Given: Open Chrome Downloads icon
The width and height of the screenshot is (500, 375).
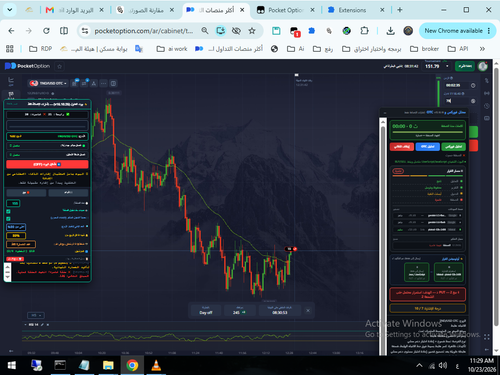Looking at the screenshot, I should (390, 31).
